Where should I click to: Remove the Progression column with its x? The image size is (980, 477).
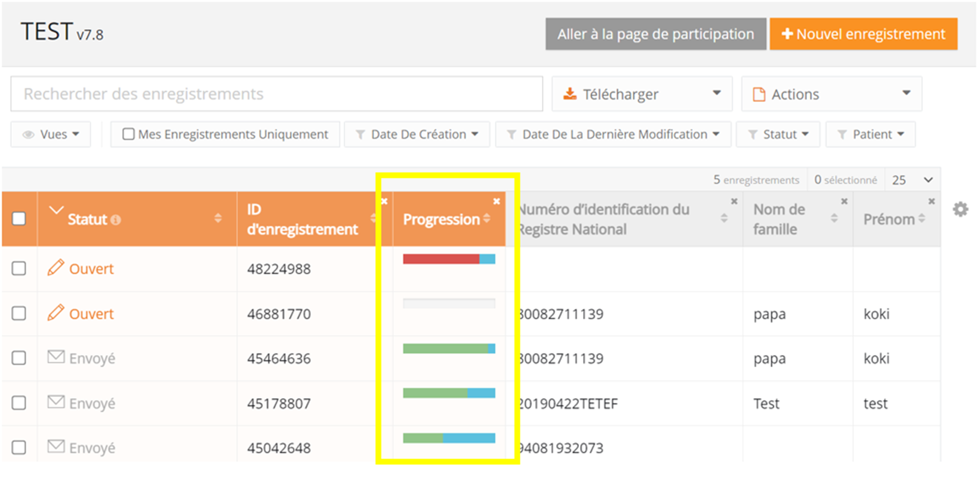coord(497,202)
